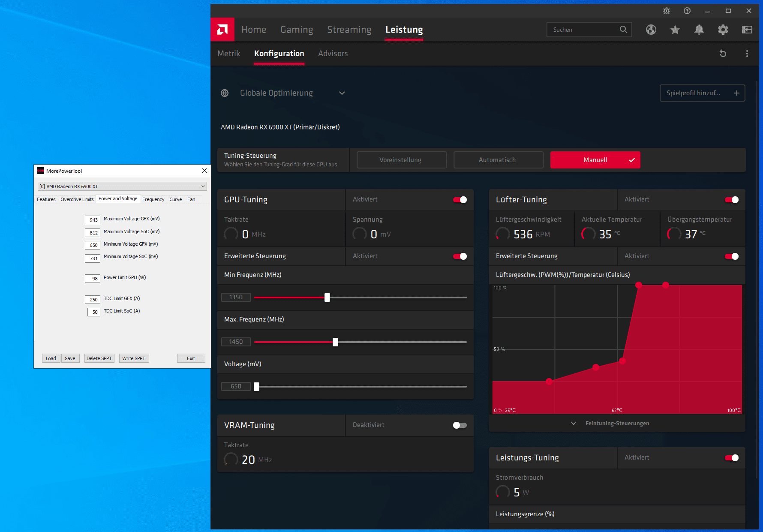Viewport: 763px width, 532px height.
Task: Click the AMD logo icon
Action: (x=222, y=30)
